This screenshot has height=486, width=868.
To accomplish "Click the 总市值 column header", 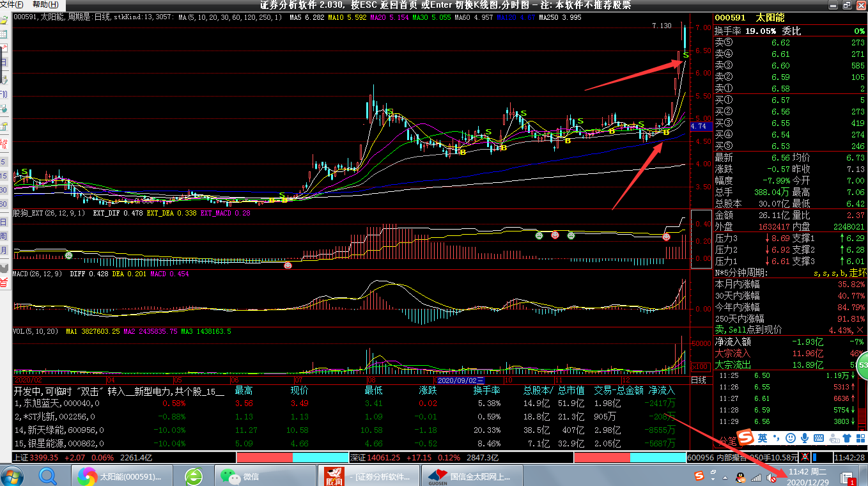I will (x=571, y=390).
